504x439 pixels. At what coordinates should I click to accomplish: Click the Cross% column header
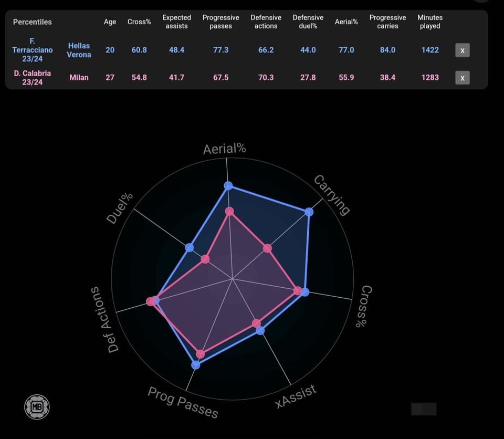pos(139,22)
